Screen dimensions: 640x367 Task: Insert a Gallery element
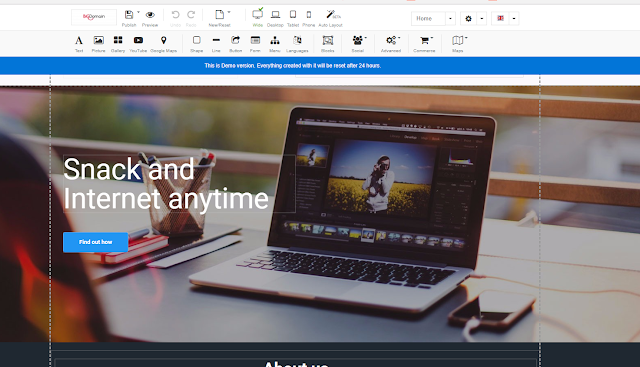(x=118, y=40)
